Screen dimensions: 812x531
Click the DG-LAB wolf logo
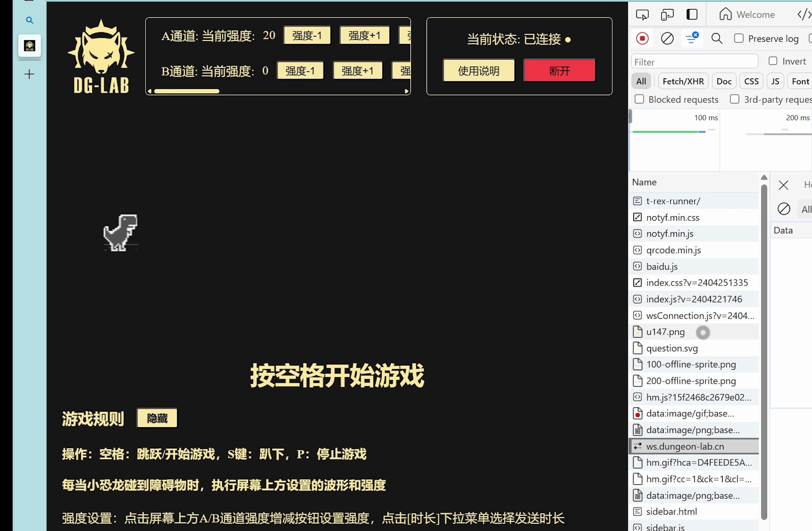(101, 56)
